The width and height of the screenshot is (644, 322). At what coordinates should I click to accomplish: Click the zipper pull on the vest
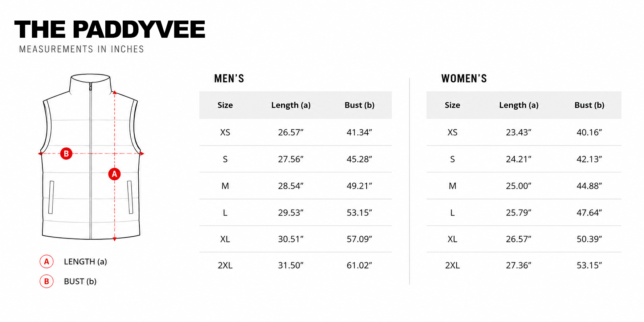pyautogui.click(x=90, y=87)
